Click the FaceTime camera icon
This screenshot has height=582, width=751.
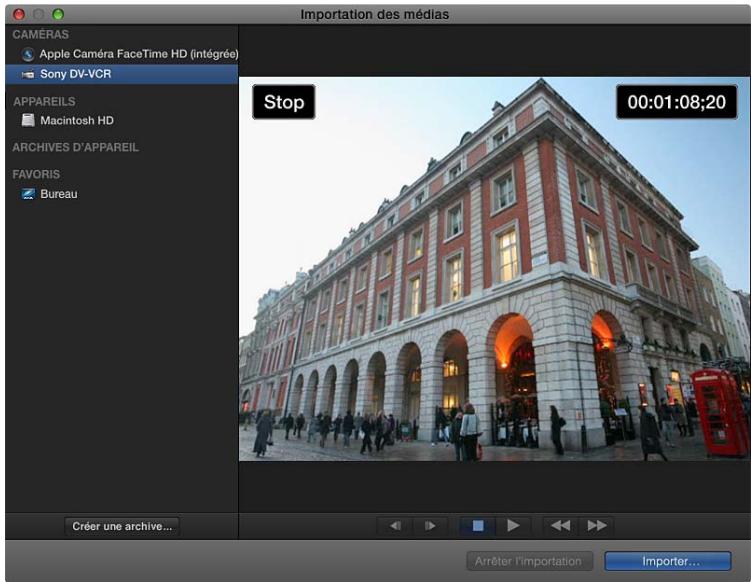click(x=28, y=55)
